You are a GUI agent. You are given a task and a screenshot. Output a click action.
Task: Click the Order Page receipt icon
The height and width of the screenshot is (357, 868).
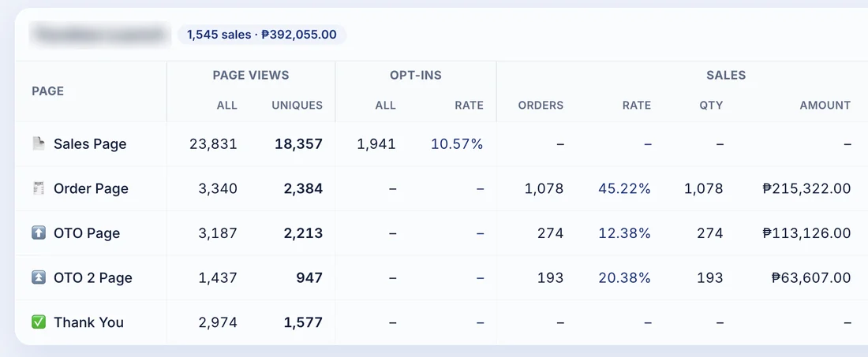coord(38,188)
